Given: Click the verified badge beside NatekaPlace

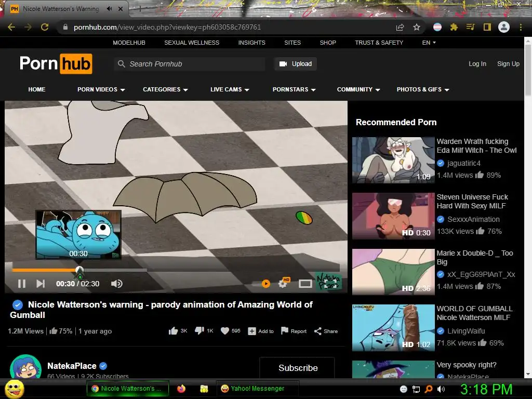Looking at the screenshot, I should (103, 366).
